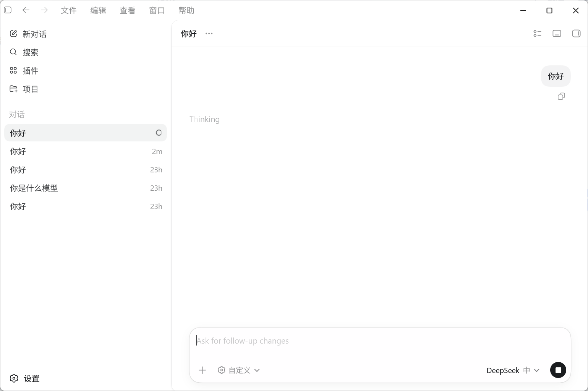
Task: Open the 文件 menu
Action: 69,10
